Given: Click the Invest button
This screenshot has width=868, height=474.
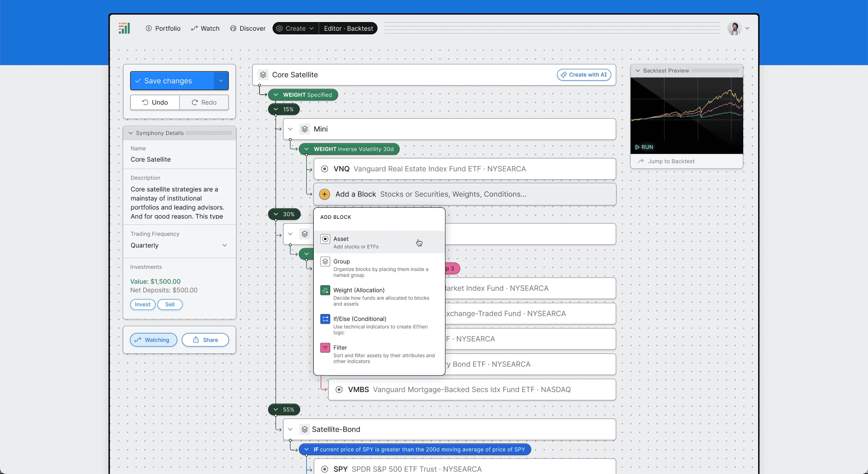Looking at the screenshot, I should click(143, 305).
